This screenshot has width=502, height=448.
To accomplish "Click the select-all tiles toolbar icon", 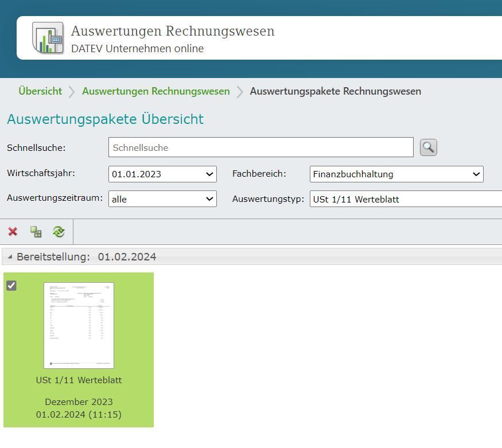I will click(36, 232).
